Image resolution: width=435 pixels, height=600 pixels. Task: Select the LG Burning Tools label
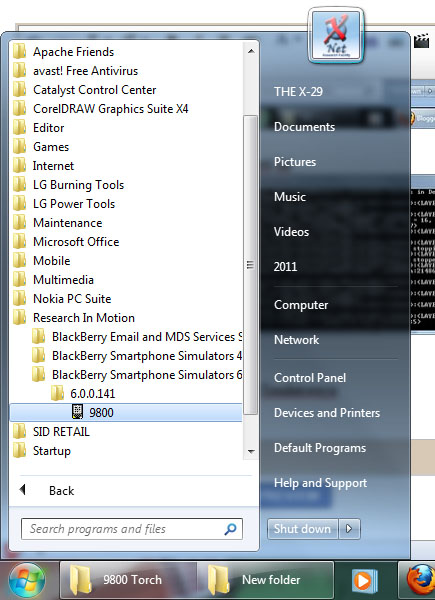coord(78,185)
